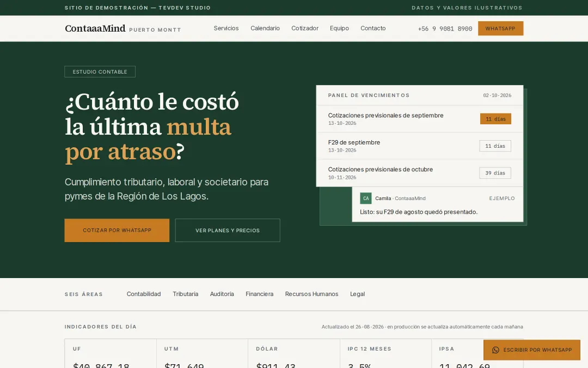Select Recursos Humanos area

(311, 294)
